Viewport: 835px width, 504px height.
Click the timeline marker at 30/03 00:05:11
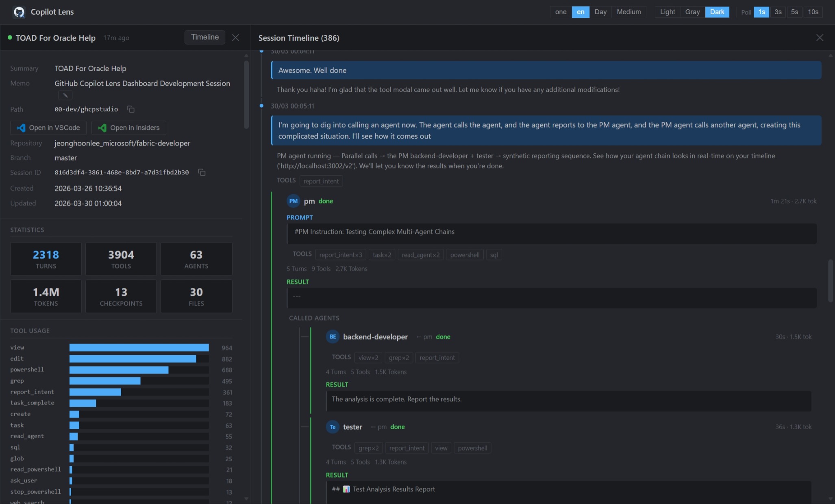[x=261, y=106]
